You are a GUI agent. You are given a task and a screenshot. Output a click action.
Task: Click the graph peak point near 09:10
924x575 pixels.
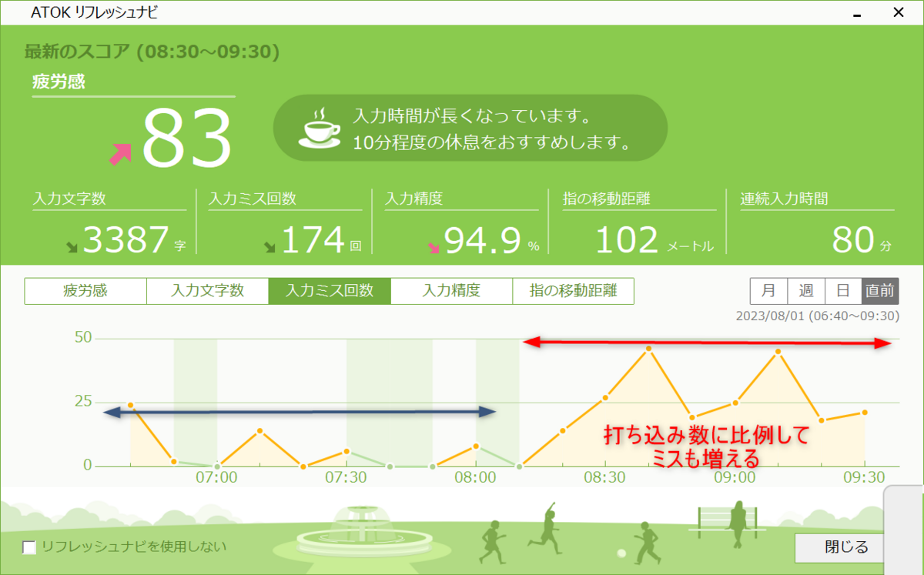tap(778, 351)
